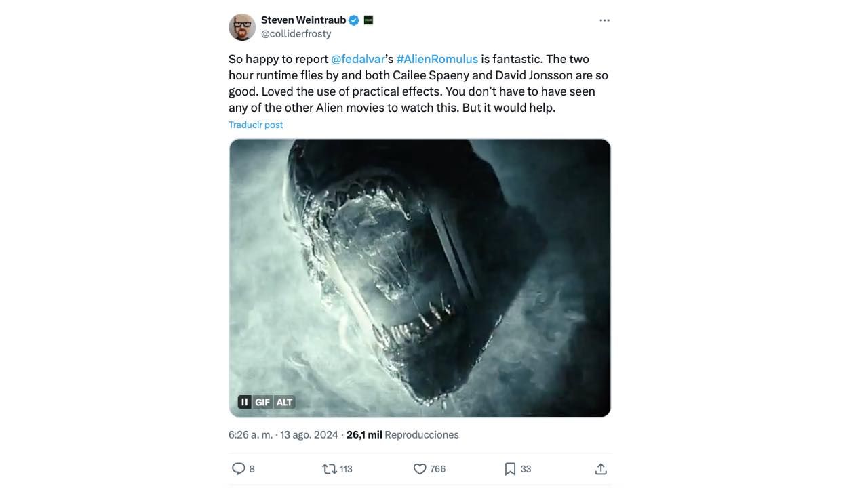Image resolution: width=868 pixels, height=488 pixels.
Task: Click the square affiliate badge beside the name
Action: click(x=368, y=20)
